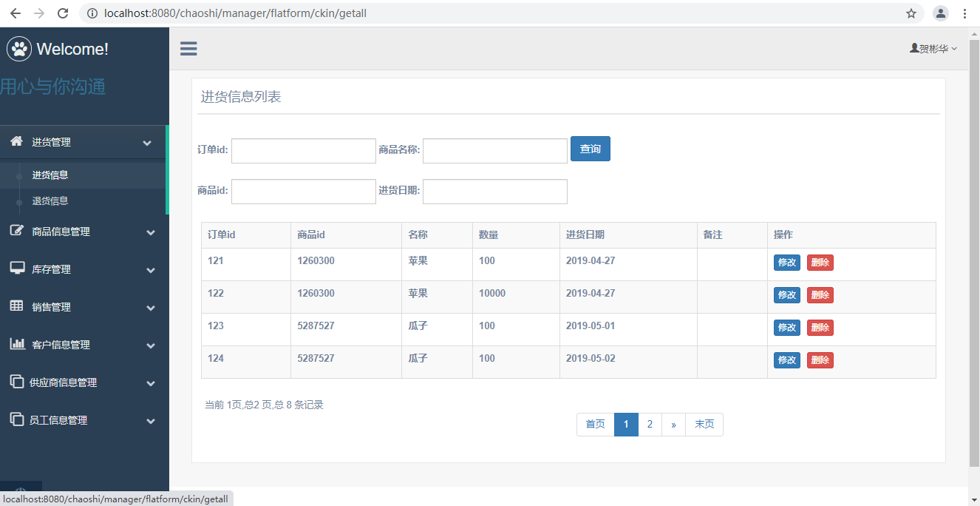Expand the 供应商信息管理 chevron
Image resolution: width=980 pixels, height=506 pixels.
pos(151,383)
